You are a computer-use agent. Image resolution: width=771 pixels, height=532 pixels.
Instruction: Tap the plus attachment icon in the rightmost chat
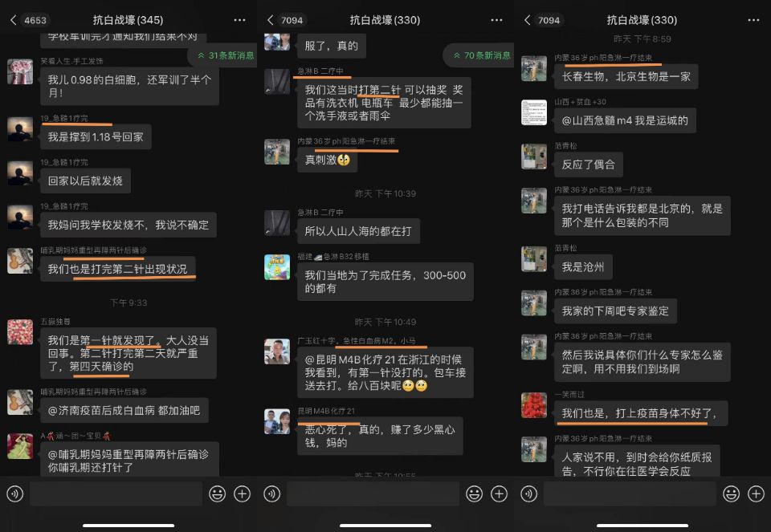point(756,493)
